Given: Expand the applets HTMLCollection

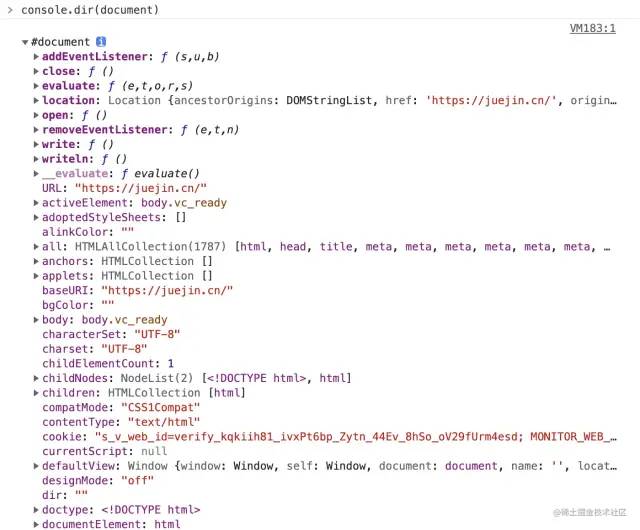Looking at the screenshot, I should coord(36,276).
